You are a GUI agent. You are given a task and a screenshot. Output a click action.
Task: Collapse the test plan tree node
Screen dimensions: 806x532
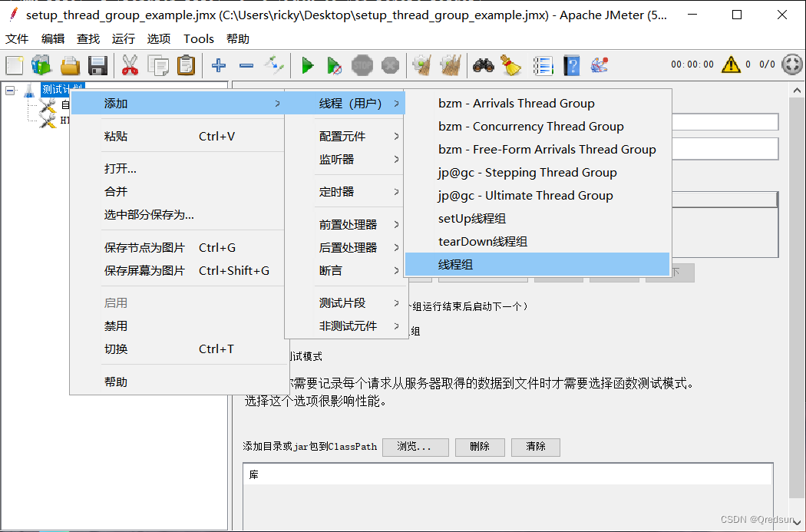(10, 91)
